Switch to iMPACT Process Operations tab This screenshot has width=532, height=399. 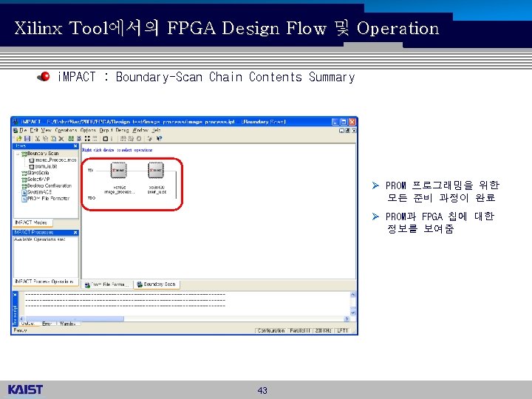(44, 282)
